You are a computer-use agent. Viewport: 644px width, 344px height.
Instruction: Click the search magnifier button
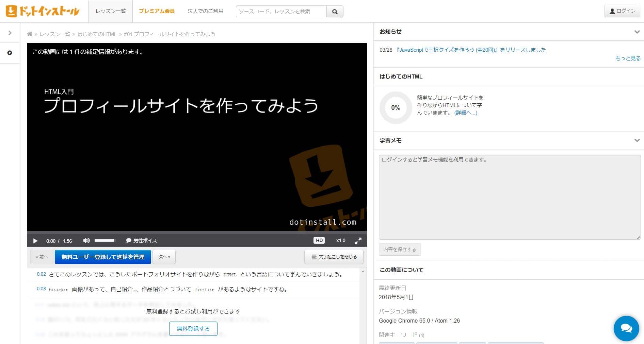[335, 12]
